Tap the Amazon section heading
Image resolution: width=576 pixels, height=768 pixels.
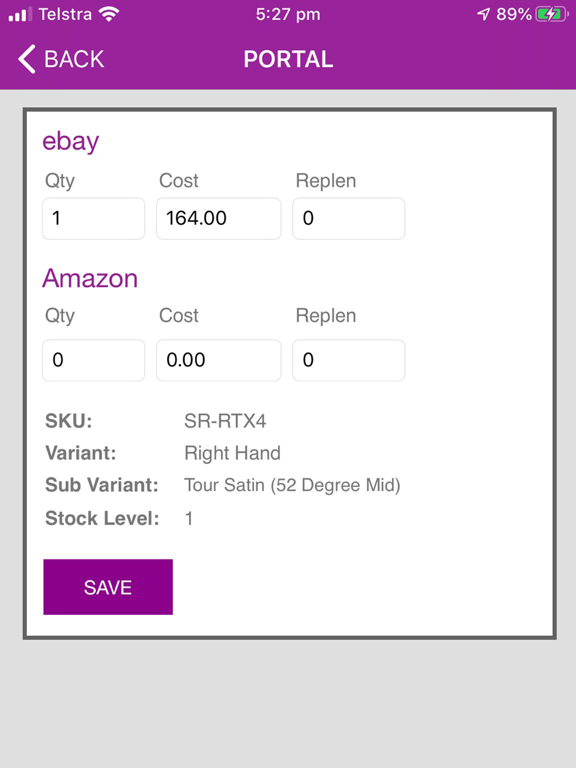(x=90, y=278)
